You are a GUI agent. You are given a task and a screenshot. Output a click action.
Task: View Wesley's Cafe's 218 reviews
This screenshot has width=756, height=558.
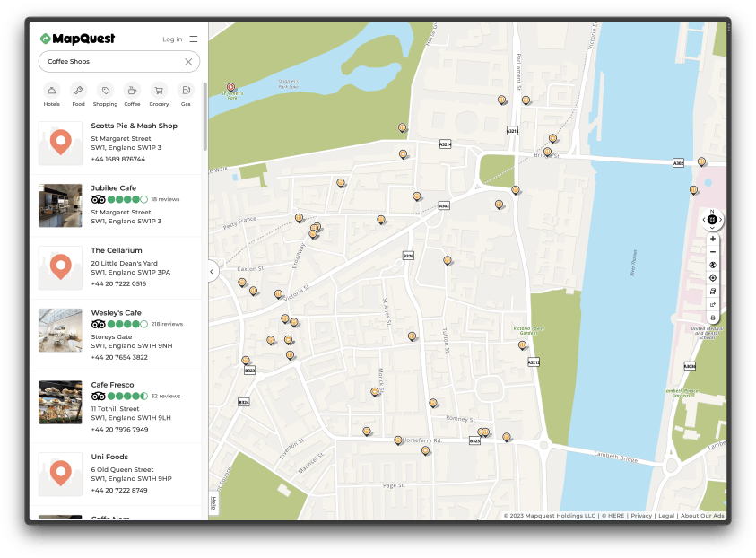[x=167, y=324]
